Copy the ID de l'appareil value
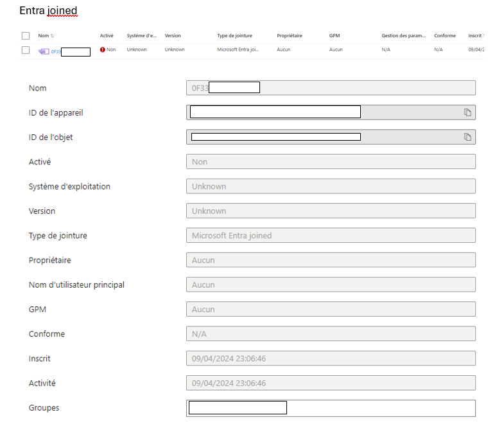The width and height of the screenshot is (504, 424). [x=467, y=112]
